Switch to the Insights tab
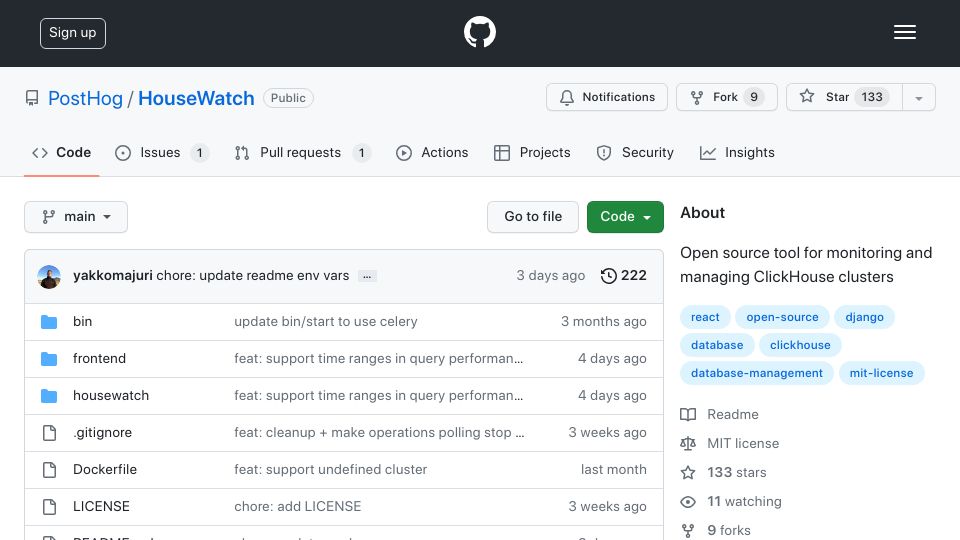 point(737,152)
